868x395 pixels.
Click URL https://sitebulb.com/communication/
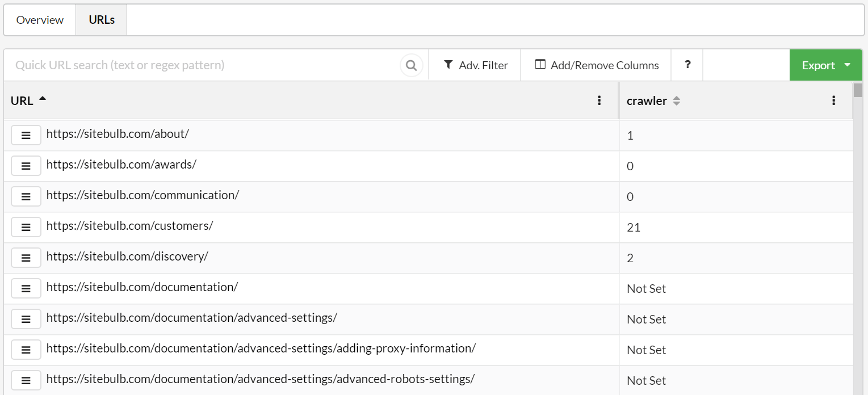tap(142, 195)
